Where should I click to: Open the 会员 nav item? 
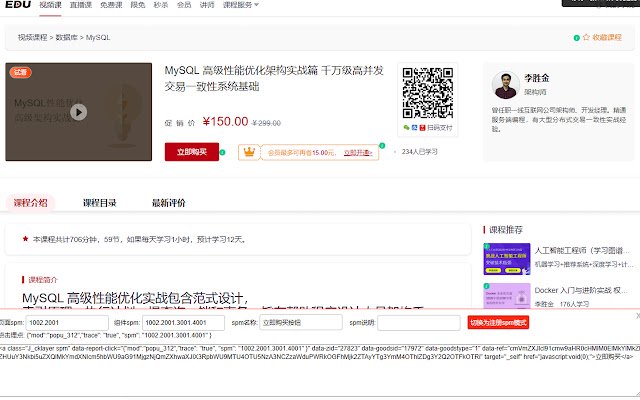point(184,5)
